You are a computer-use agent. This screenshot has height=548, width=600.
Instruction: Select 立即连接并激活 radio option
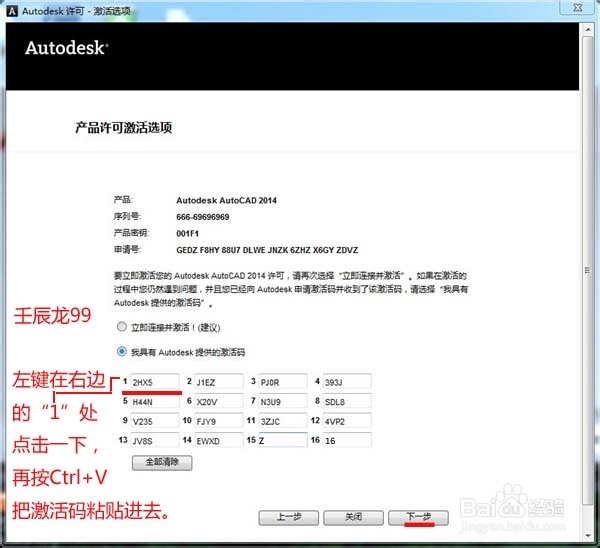(x=122, y=327)
